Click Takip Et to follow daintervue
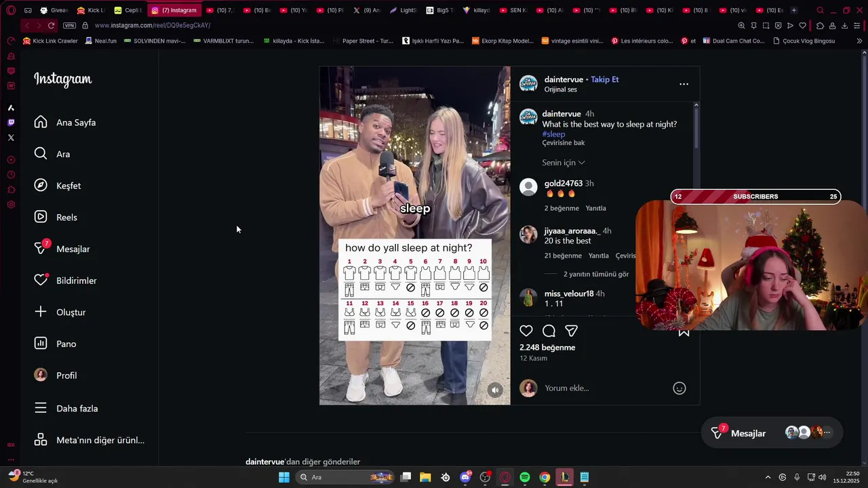The width and height of the screenshot is (868, 488). (605, 79)
